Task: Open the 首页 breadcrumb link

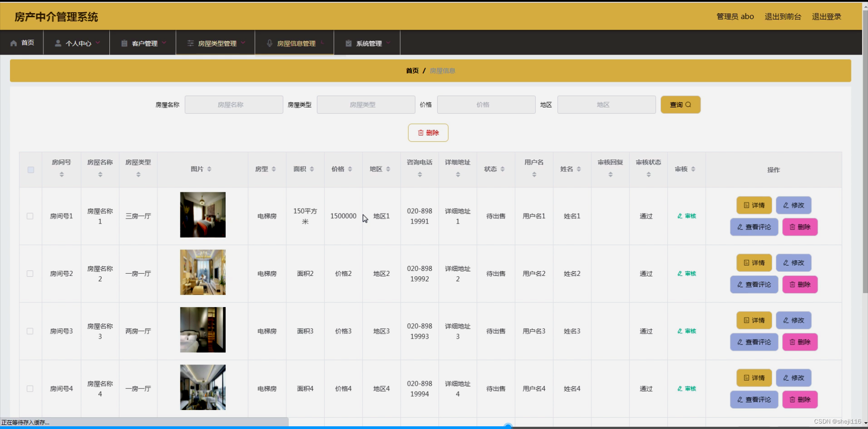Action: pyautogui.click(x=412, y=70)
